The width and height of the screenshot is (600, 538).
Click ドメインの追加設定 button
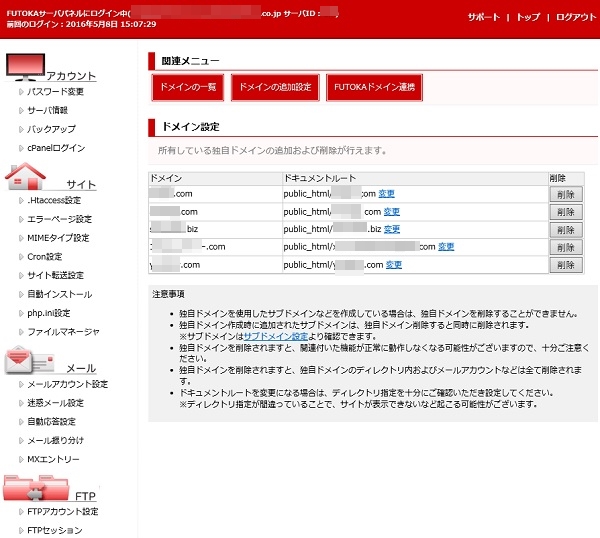(275, 88)
